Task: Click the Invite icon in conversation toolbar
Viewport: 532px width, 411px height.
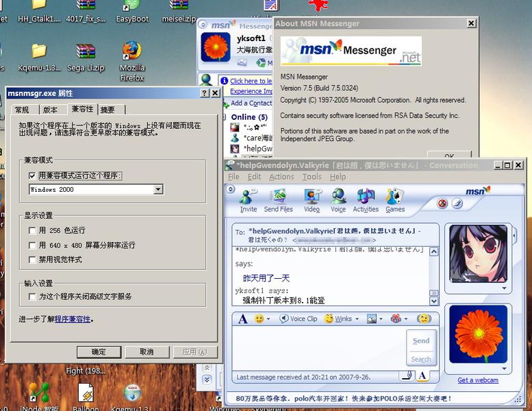Action: click(x=249, y=200)
